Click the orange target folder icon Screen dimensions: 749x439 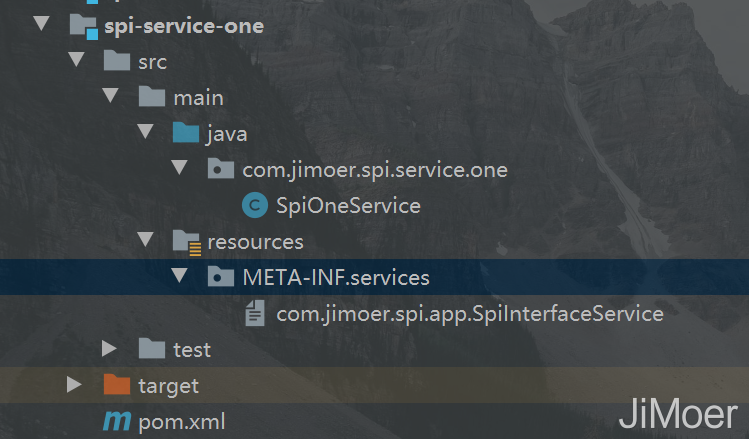[x=117, y=385]
